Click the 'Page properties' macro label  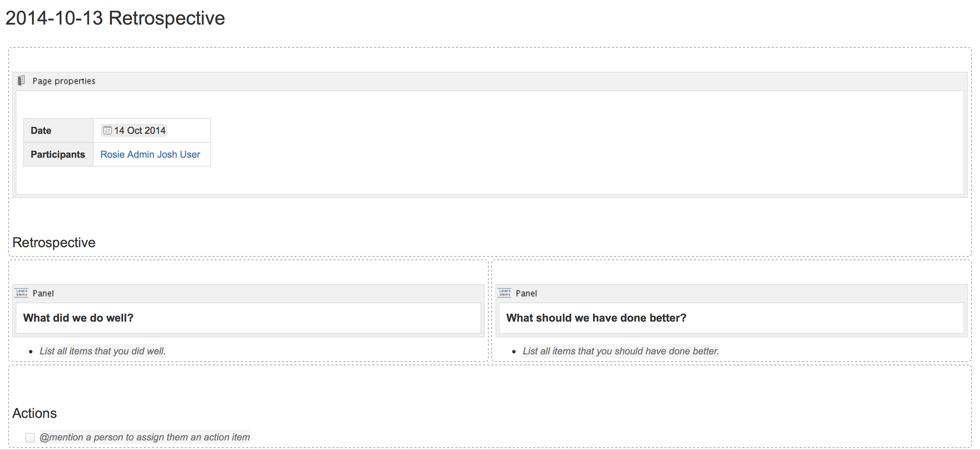(64, 81)
